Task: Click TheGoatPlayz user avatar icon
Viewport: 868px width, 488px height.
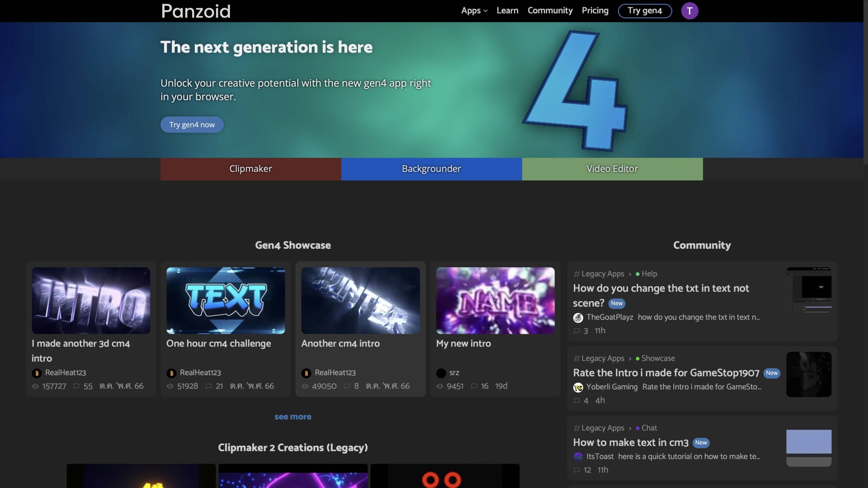Action: (x=578, y=317)
